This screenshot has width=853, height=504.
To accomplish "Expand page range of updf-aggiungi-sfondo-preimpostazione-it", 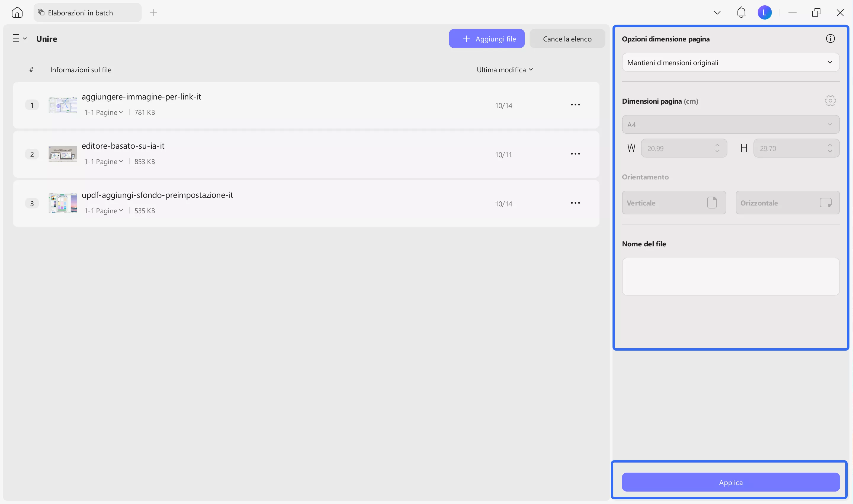I will pos(104,211).
